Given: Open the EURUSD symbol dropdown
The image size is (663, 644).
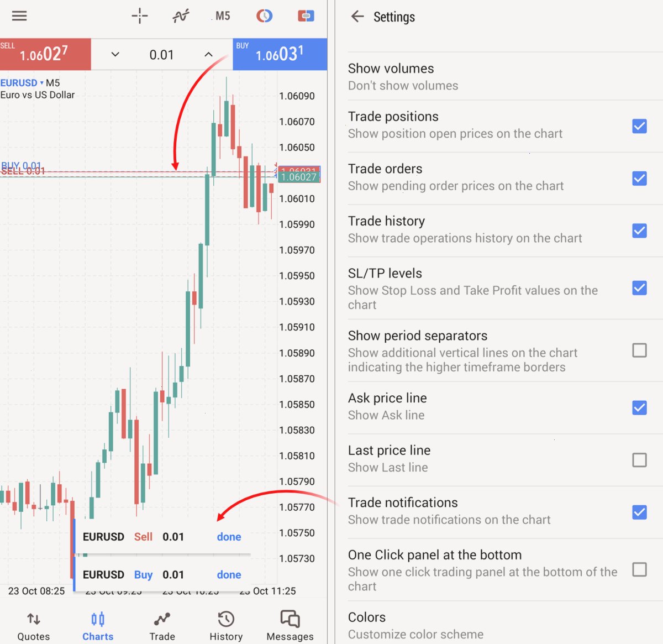Looking at the screenshot, I should pos(22,83).
